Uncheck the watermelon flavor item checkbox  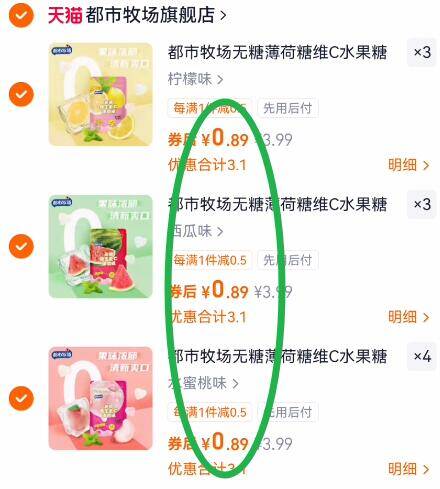tap(21, 246)
